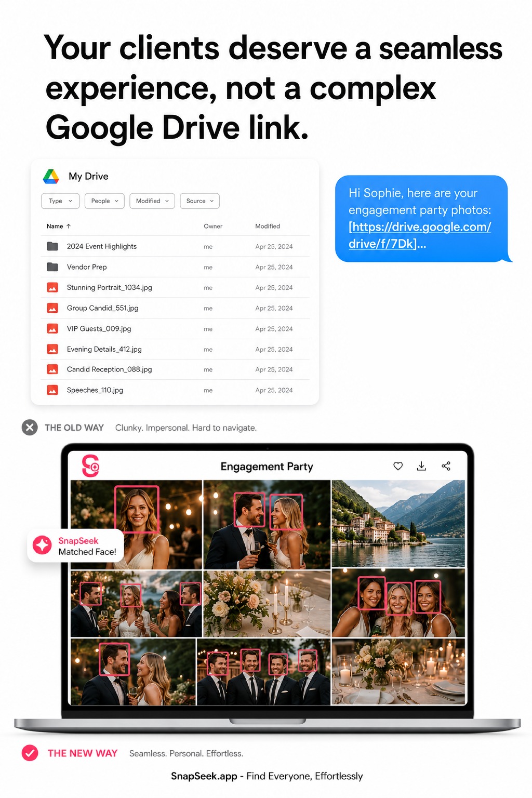Open the Vendor Prep folder

point(175,267)
